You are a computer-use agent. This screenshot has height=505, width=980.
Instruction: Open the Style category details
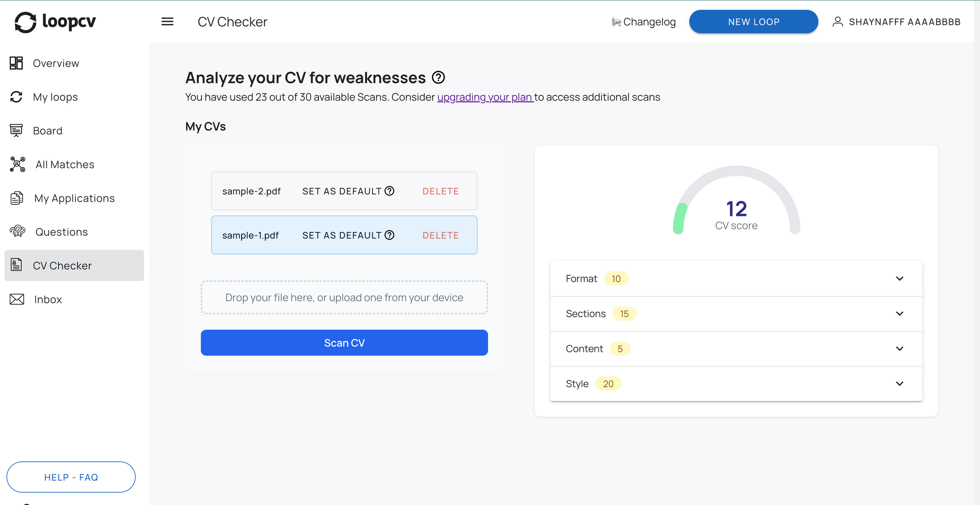900,383
